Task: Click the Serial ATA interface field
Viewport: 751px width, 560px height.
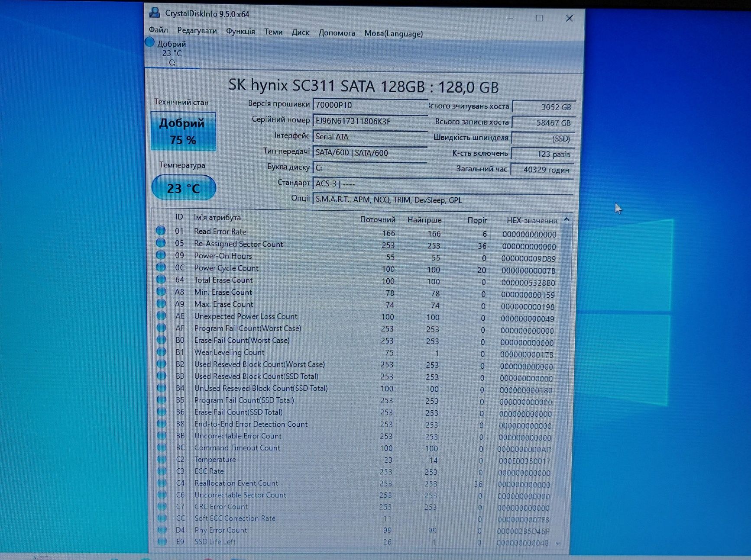Action: (370, 137)
